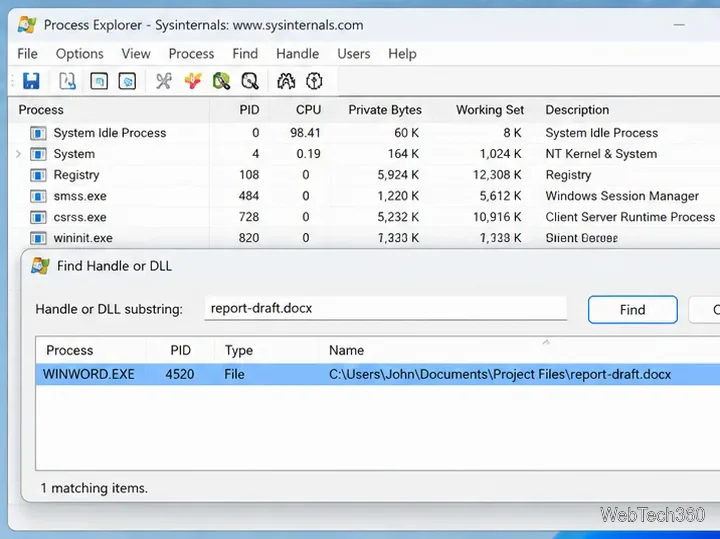Click the smss.exe process row icon
The width and height of the screenshot is (720, 539).
click(38, 197)
